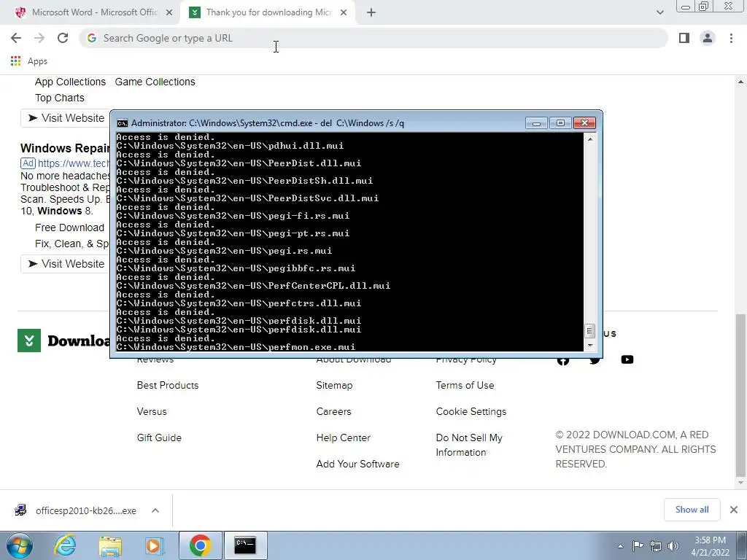Open the Chrome profile avatar
747x560 pixels.
pos(708,38)
